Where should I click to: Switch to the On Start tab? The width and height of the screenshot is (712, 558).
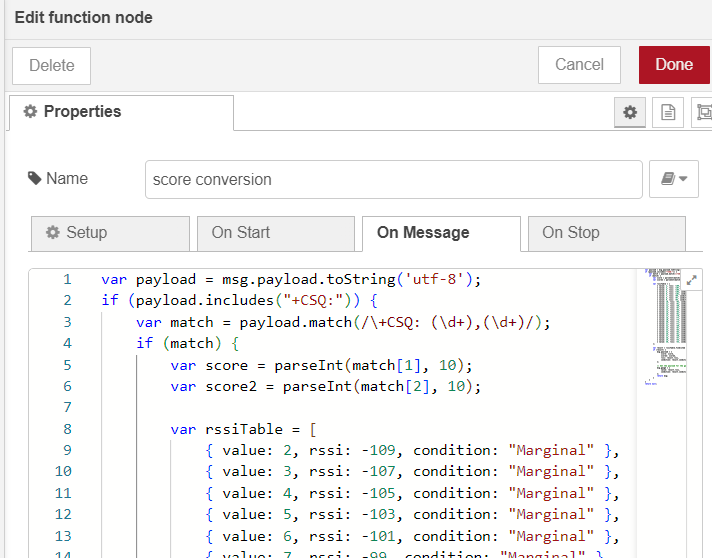coord(275,233)
